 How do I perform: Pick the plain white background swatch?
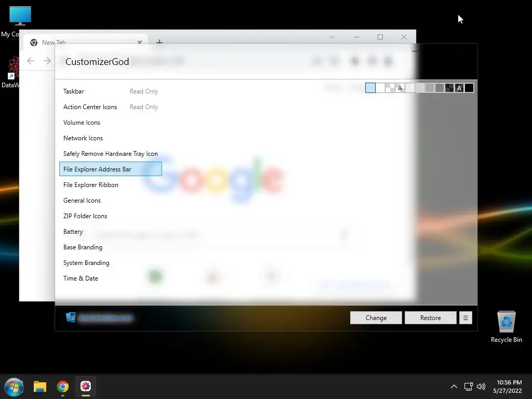tap(380, 88)
